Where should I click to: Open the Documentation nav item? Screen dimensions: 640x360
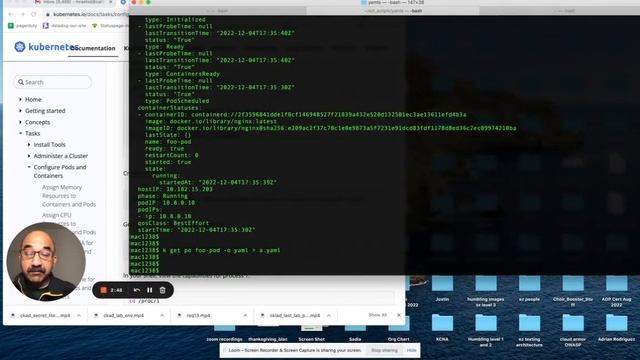(93, 48)
